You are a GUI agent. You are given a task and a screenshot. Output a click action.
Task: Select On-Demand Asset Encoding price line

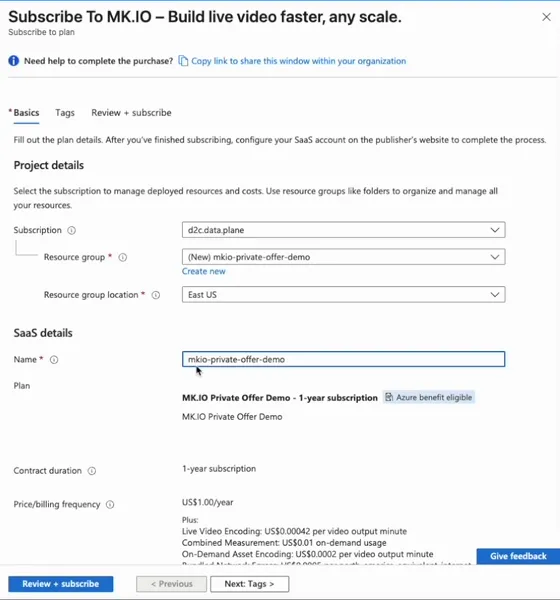point(308,554)
